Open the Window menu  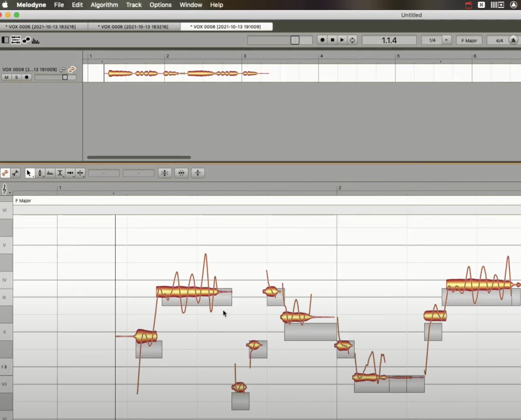(x=191, y=5)
